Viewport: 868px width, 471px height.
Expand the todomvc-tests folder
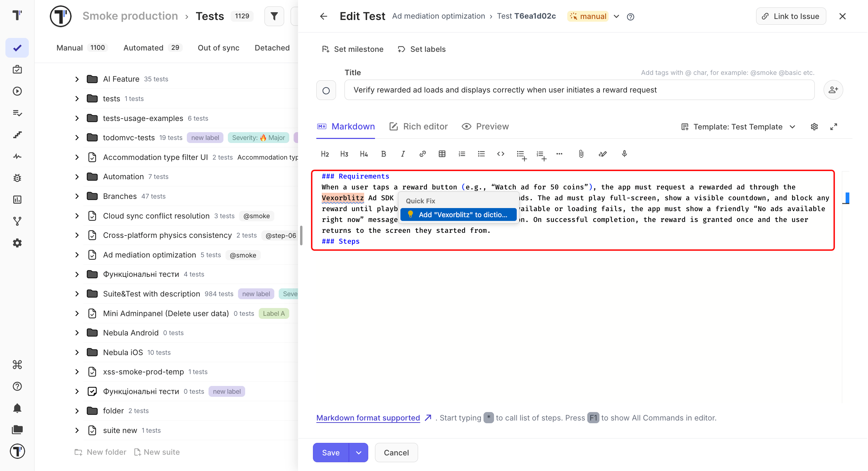[x=77, y=138]
